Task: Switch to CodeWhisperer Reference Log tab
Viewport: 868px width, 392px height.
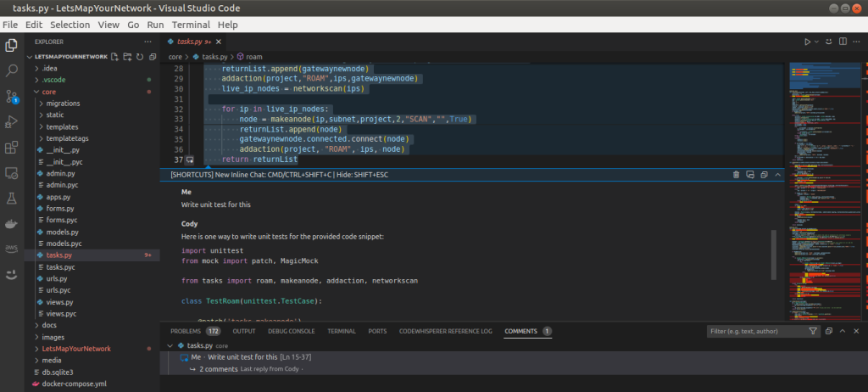Action: 446,331
